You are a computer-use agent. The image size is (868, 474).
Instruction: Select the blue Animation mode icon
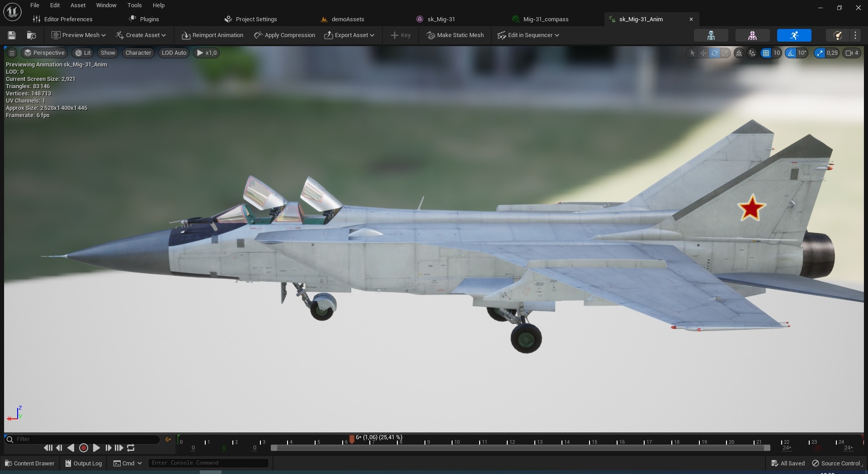click(794, 35)
